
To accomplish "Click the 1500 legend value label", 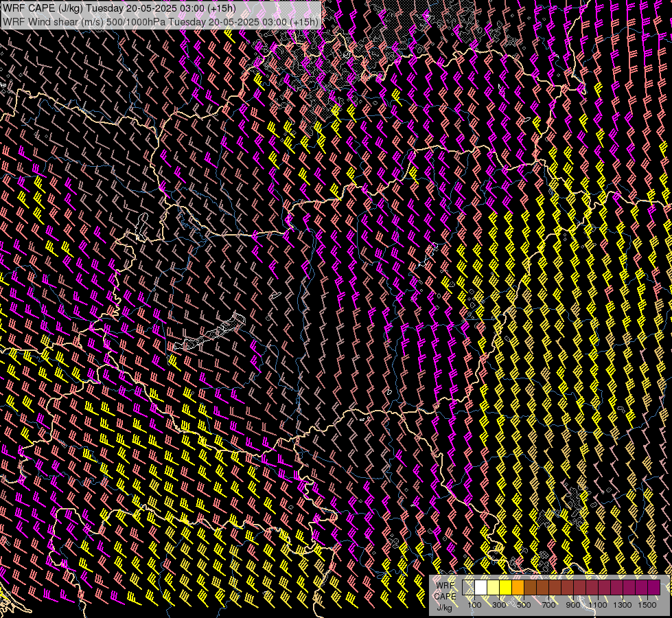I will 647,605.
